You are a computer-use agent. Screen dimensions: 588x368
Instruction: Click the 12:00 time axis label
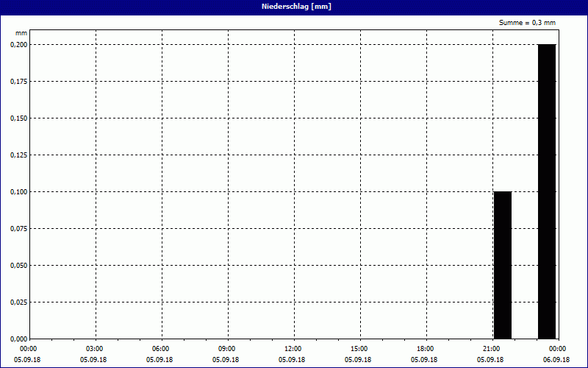click(x=293, y=348)
